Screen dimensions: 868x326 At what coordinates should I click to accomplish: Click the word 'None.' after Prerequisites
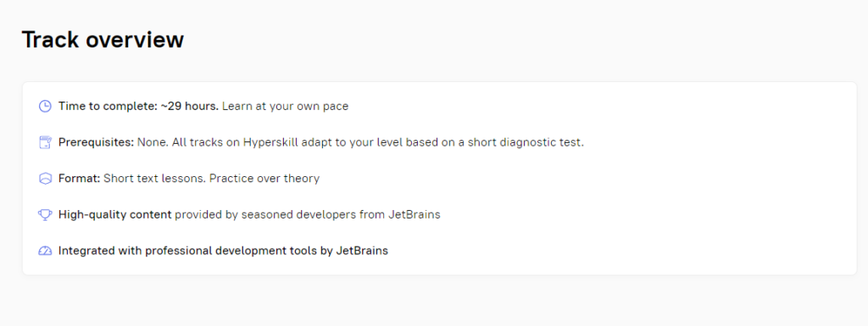(151, 142)
